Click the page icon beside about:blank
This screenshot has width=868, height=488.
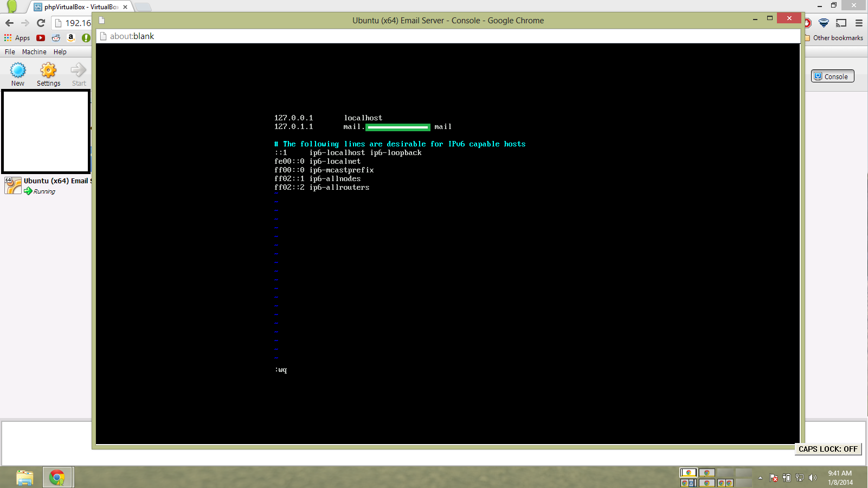pyautogui.click(x=103, y=36)
